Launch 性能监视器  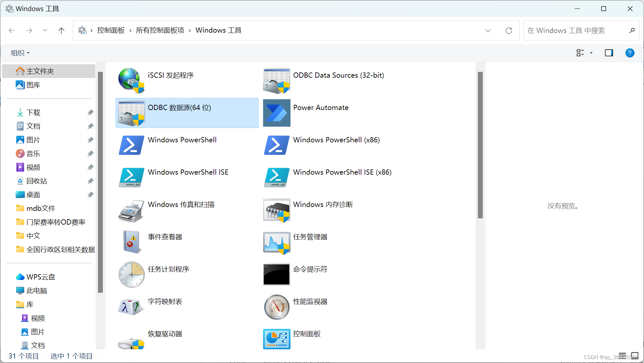pyautogui.click(x=310, y=301)
